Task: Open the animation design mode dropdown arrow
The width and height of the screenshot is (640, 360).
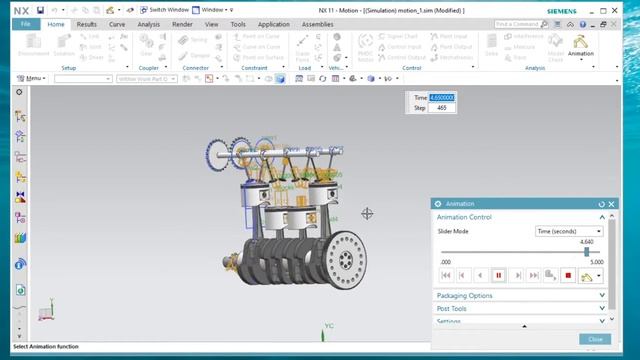Action: tap(599, 276)
